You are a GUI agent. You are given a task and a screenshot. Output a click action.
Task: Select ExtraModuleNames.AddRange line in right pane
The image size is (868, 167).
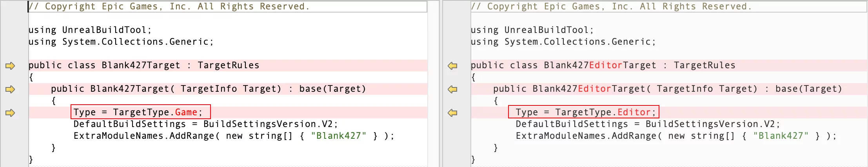pyautogui.click(x=676, y=136)
